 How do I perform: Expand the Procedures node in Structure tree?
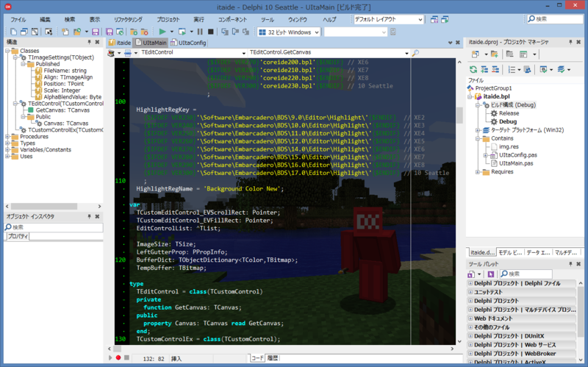coord(7,137)
